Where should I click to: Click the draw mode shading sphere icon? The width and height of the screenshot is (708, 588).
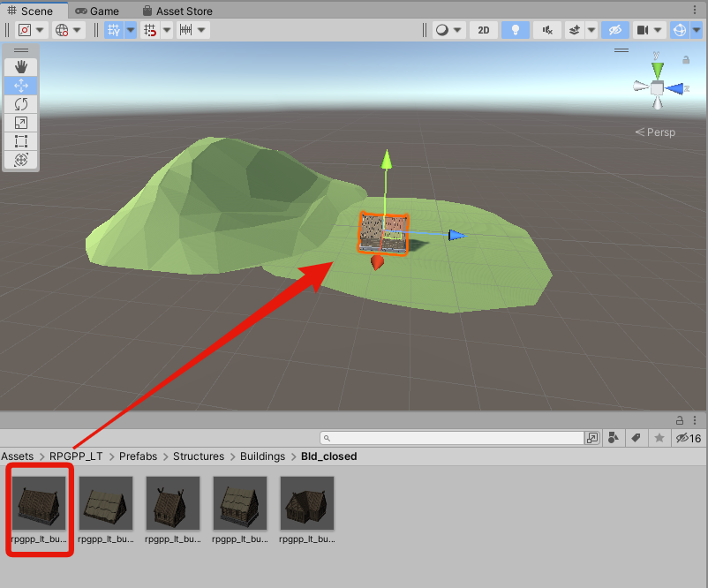click(x=442, y=30)
